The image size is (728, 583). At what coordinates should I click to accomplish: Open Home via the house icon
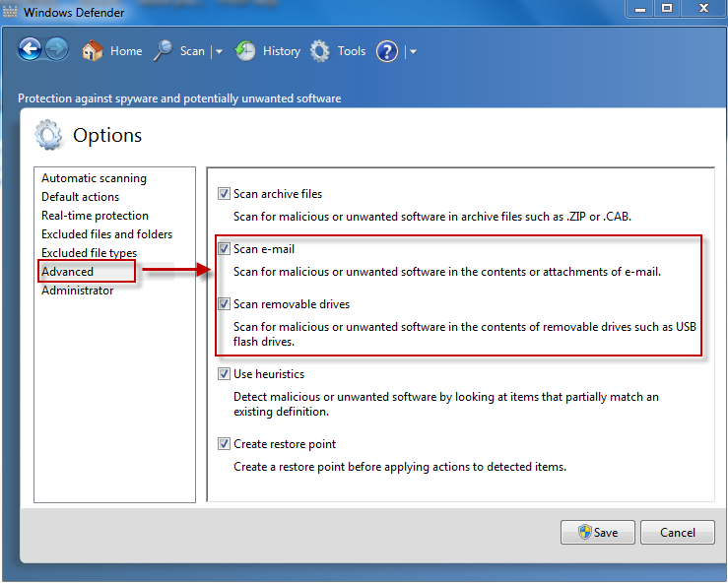[93, 50]
